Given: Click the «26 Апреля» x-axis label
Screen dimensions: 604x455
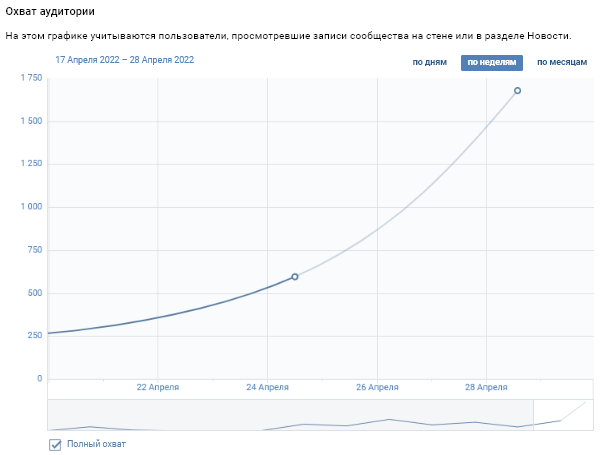Looking at the screenshot, I should point(377,387).
